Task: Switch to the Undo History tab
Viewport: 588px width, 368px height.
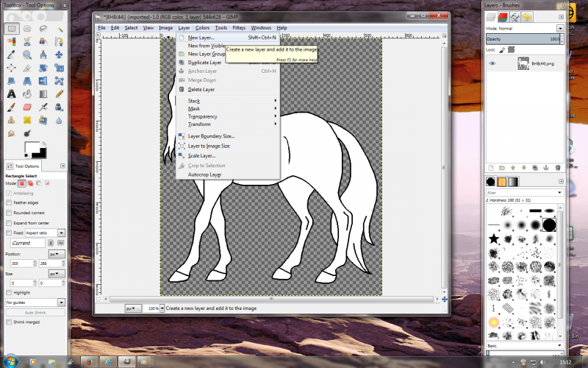Action: pos(527,17)
